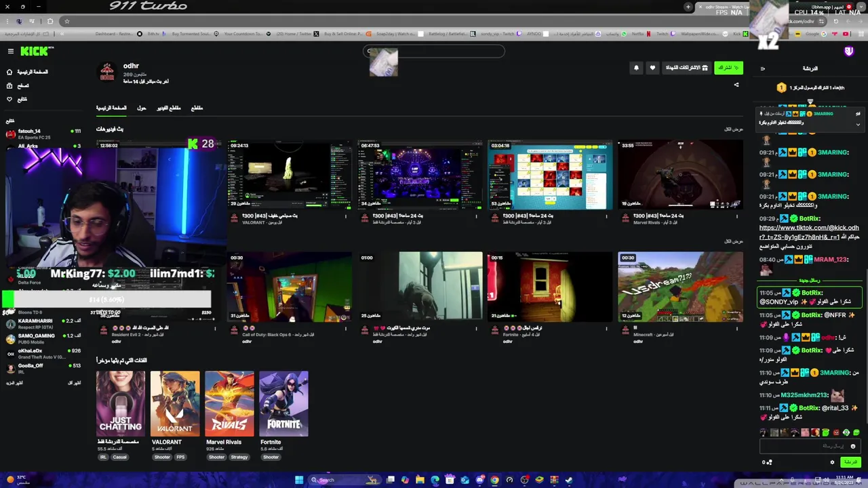Image resolution: width=868 pixels, height=488 pixels.
Task: Open KARAMHARIRI channel in the sidebar
Action: tap(42, 323)
